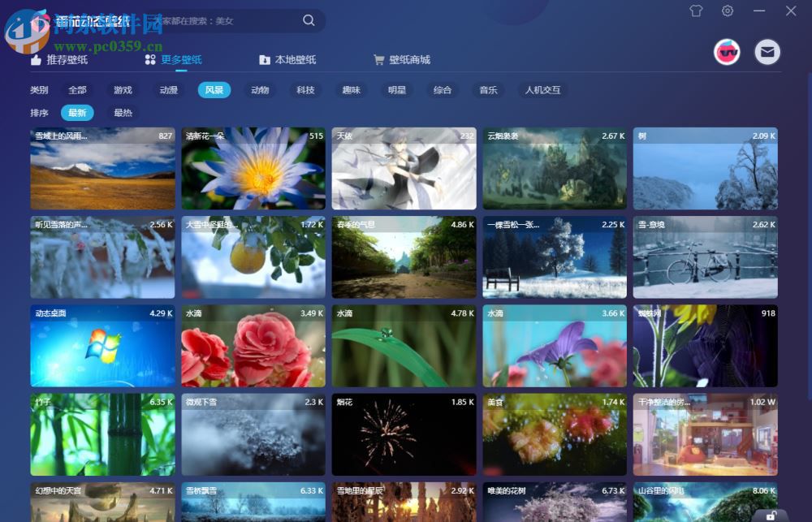Open the 树 snowy tree wallpaper
Image resolution: width=812 pixels, height=522 pixels.
706,168
